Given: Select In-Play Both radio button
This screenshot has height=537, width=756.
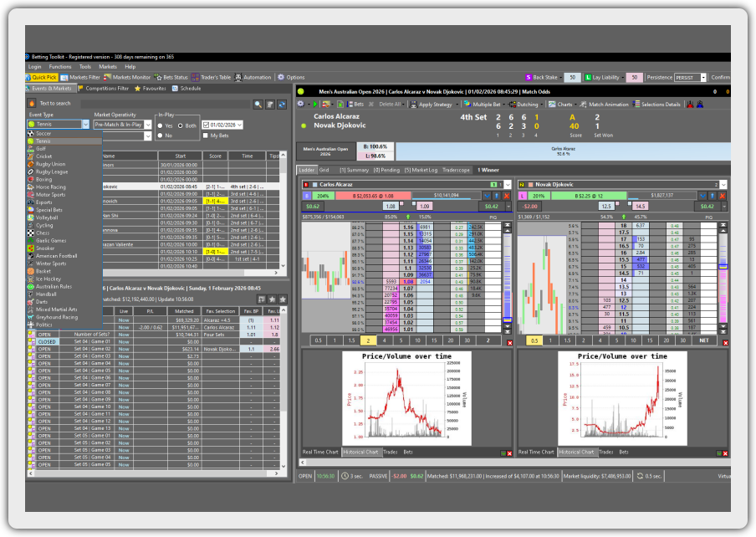Looking at the screenshot, I should [x=180, y=125].
